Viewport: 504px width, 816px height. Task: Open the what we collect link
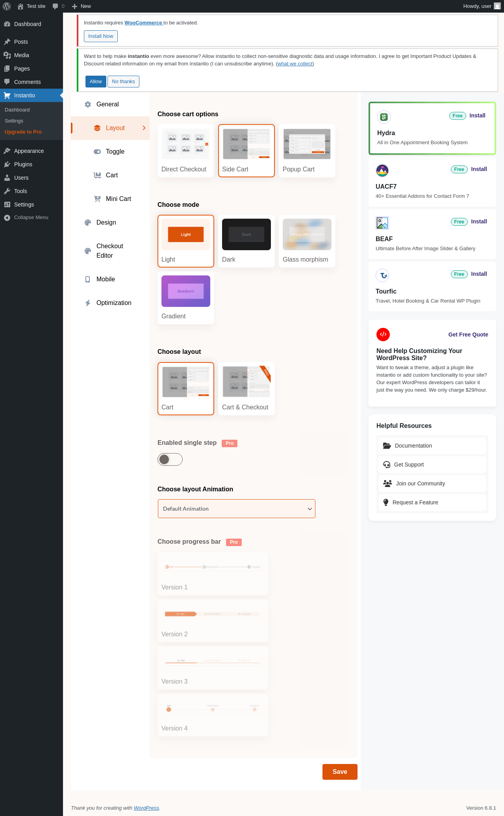coord(295,64)
